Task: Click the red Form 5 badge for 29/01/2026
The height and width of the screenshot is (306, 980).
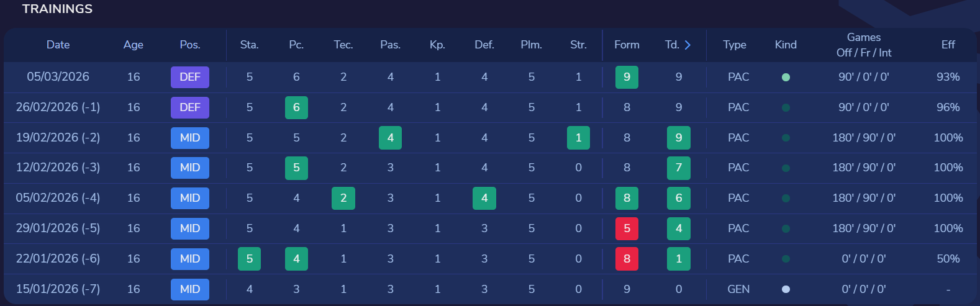Action: pos(627,228)
